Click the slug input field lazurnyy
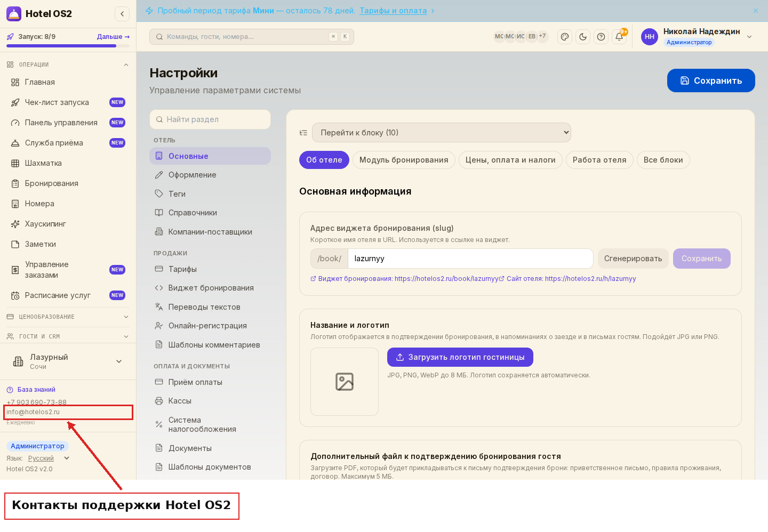The height and width of the screenshot is (532, 768). (x=470, y=259)
